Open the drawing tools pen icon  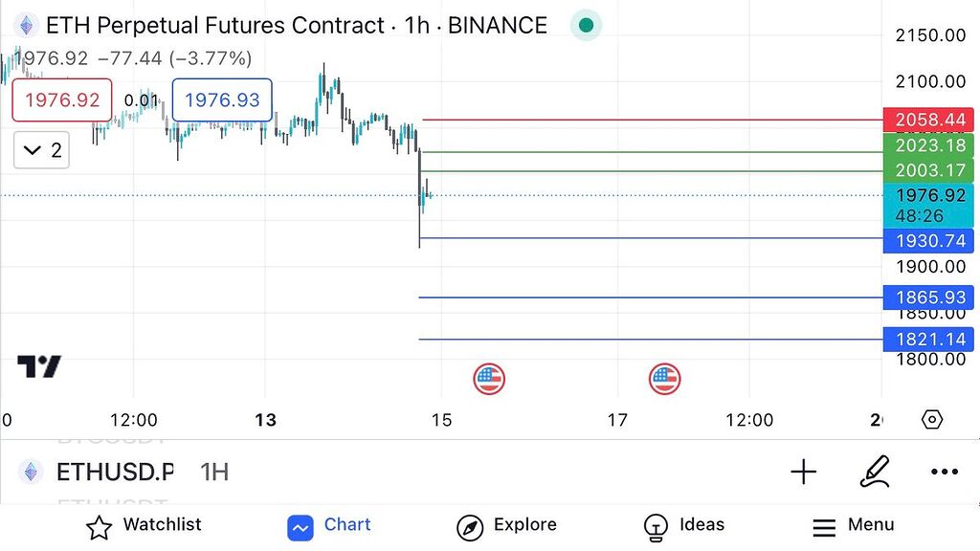pos(875,471)
